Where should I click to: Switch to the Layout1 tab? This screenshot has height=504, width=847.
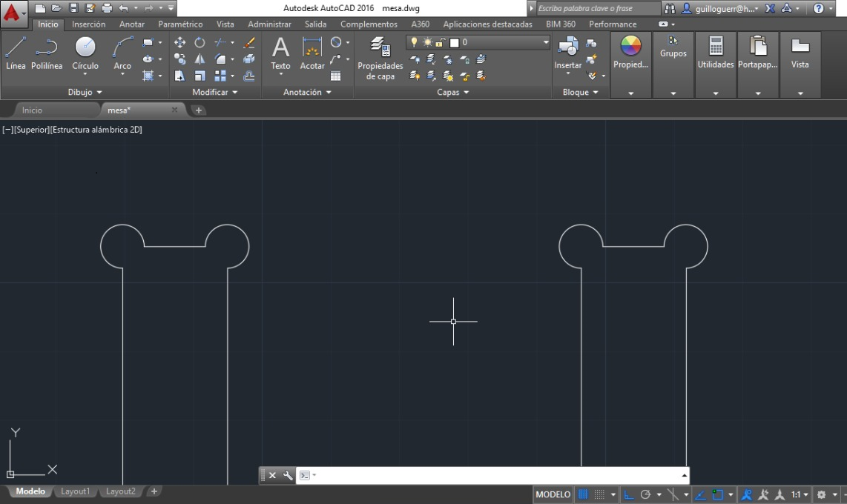pyautogui.click(x=76, y=491)
